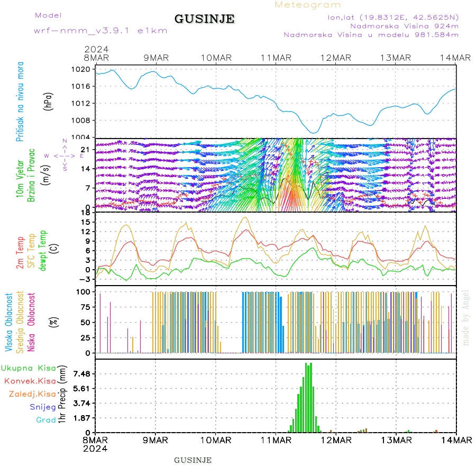Select the orange 'Srednja Oblacnost' label
The height and width of the screenshot is (476, 476).
(20, 322)
